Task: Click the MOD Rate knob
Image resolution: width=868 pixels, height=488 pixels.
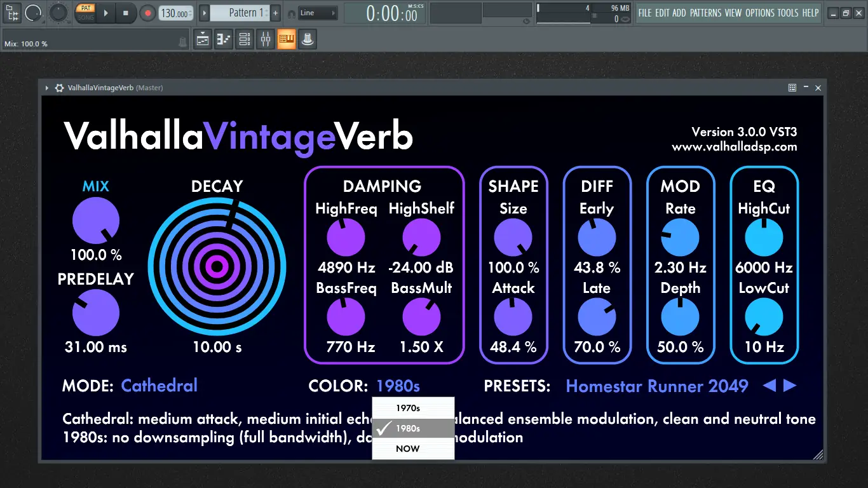Action: (681, 238)
